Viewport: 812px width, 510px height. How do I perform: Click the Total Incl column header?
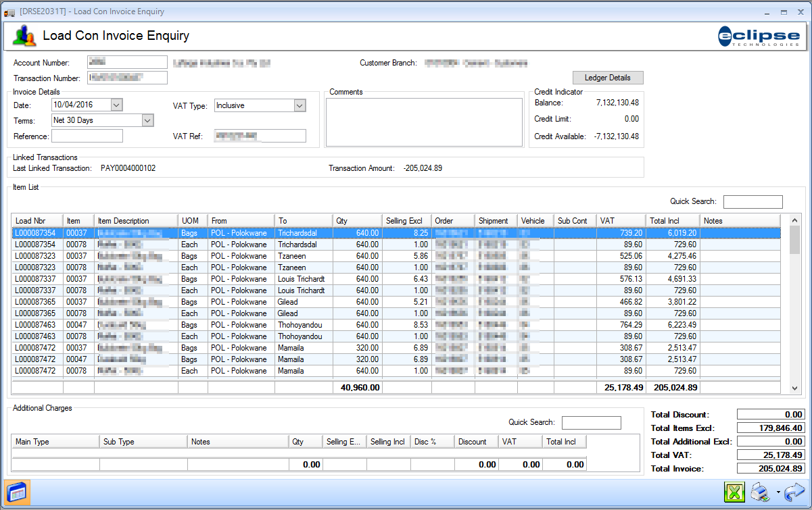coord(673,221)
